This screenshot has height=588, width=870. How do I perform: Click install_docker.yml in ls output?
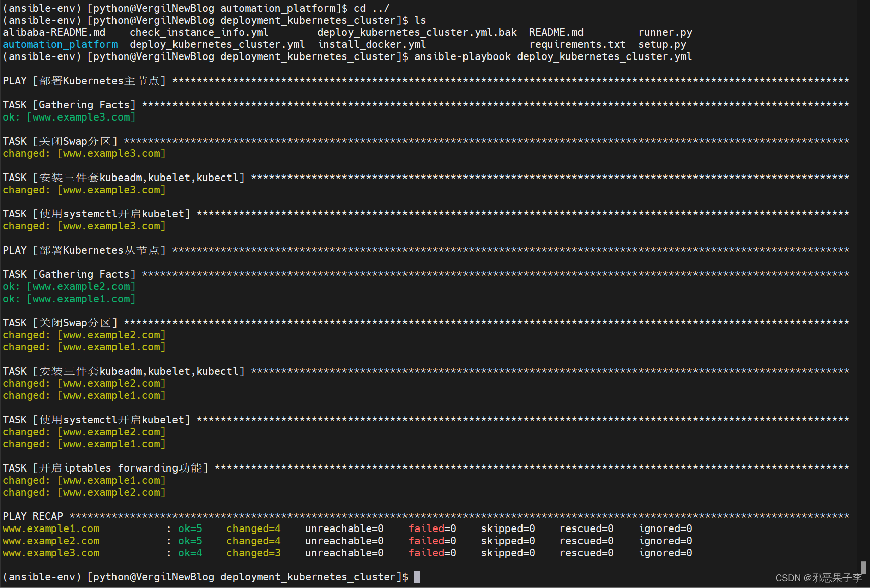coord(372,44)
